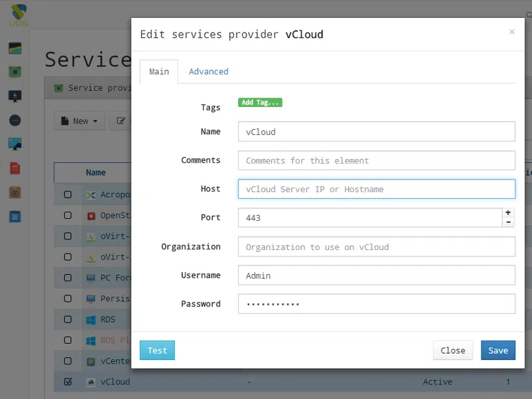Click the Host input field
Viewport: 532px width, 399px height.
coord(376,189)
